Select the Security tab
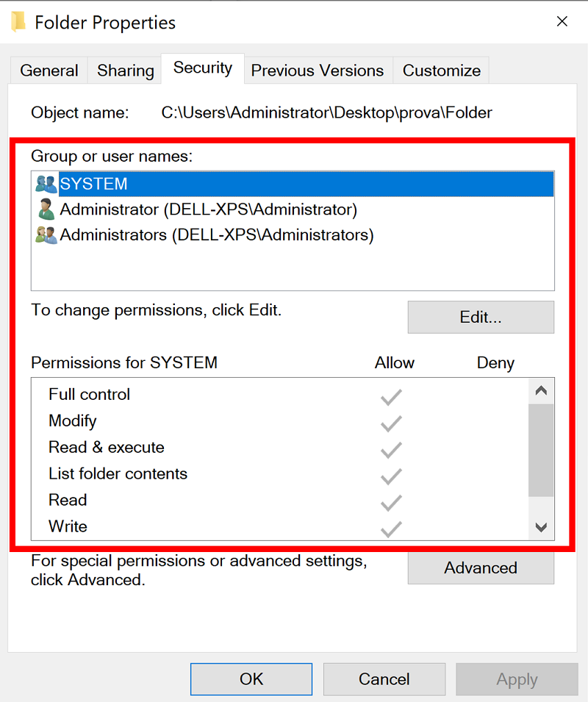Image resolution: width=588 pixels, height=702 pixels. coord(202,68)
